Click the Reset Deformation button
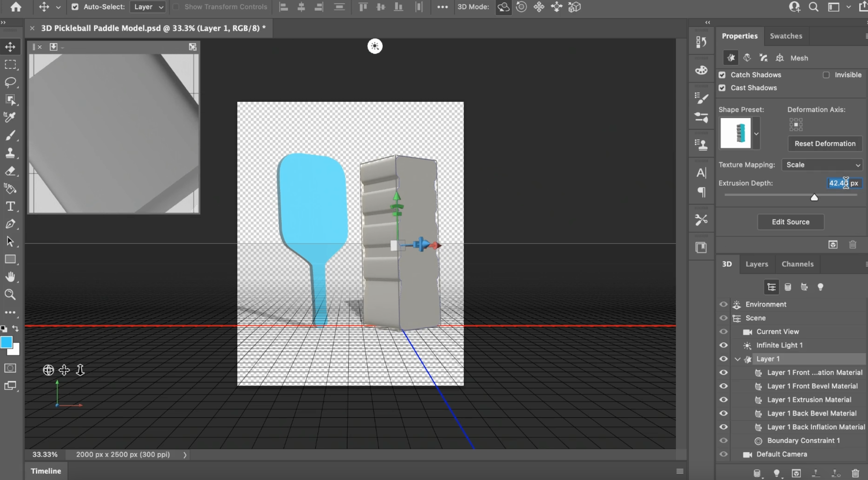868x480 pixels. [x=825, y=144]
